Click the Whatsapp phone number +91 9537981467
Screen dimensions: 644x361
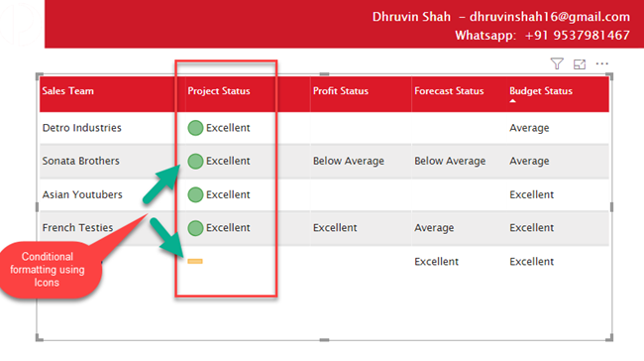coord(577,36)
